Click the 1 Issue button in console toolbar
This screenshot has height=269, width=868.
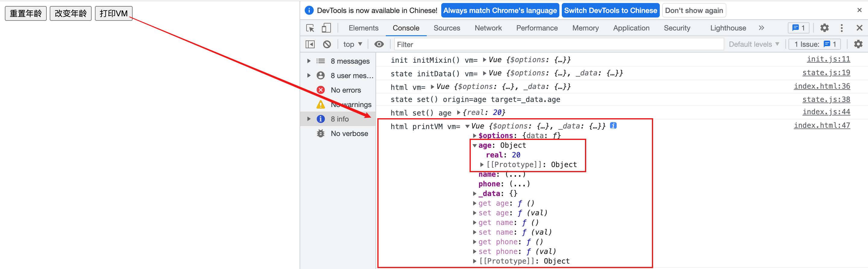tap(815, 45)
